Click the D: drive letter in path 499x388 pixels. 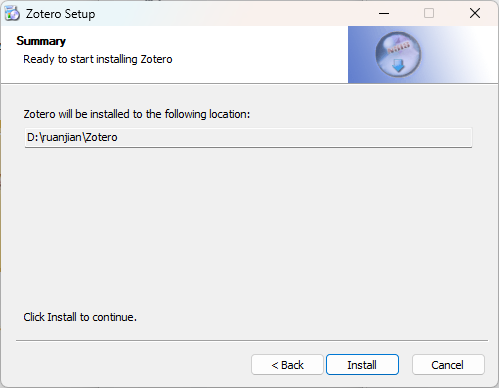point(32,137)
